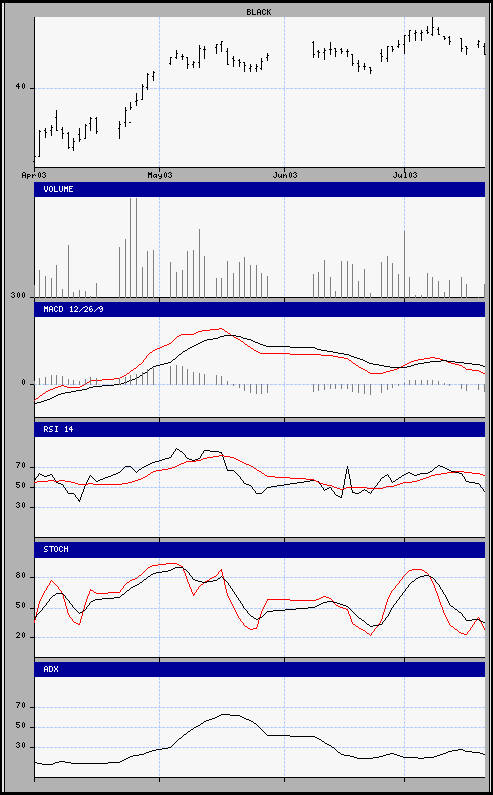Viewport: 493px width, 795px height.
Task: Click the Jun03 date axis label
Action: (285, 175)
